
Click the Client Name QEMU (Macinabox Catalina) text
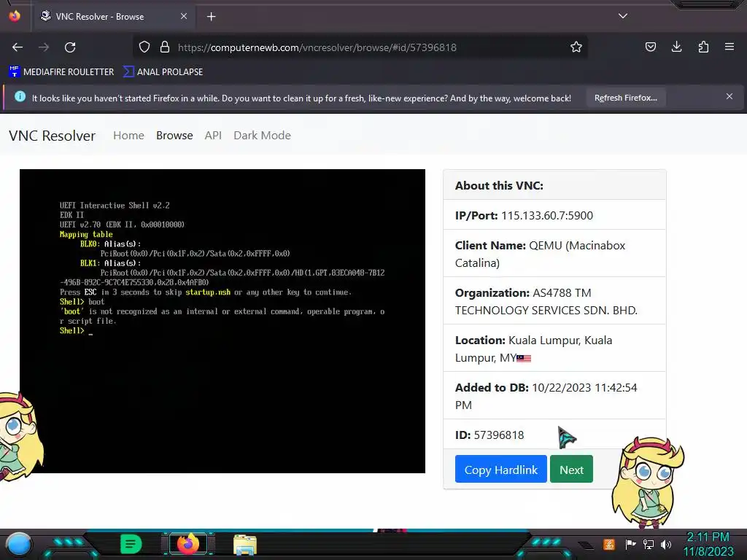pos(540,254)
